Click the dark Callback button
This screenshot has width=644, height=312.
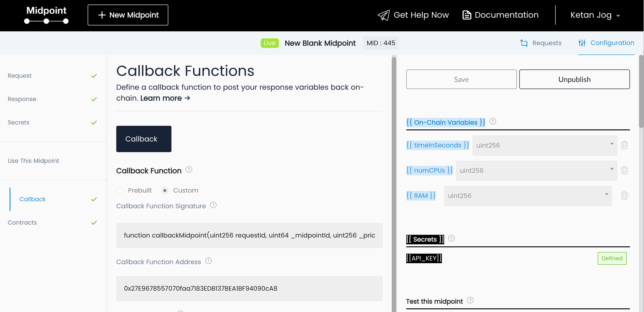point(144,139)
